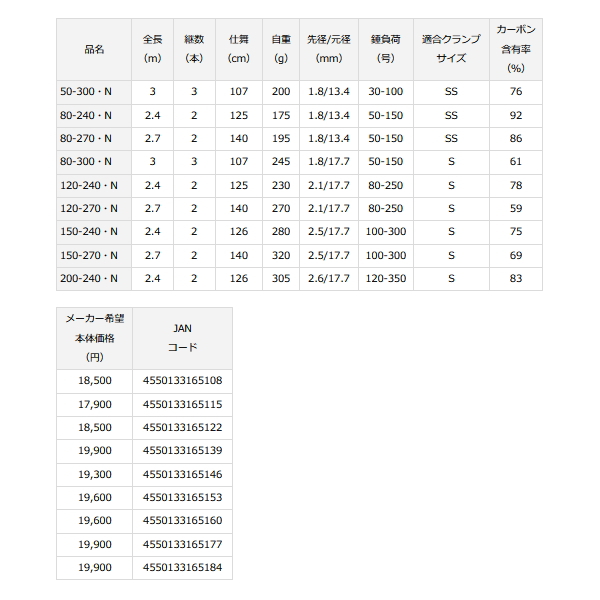Screen dimensions: 600x600
Task: Click carbon content value 78
Action: pos(516,186)
